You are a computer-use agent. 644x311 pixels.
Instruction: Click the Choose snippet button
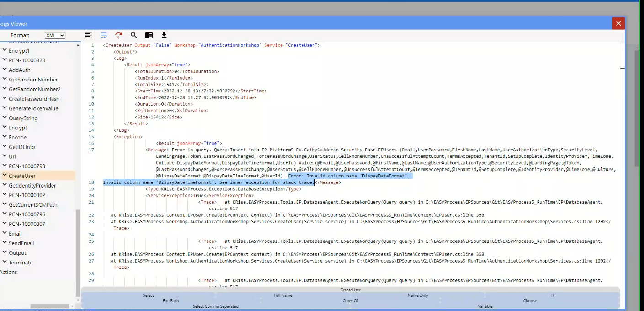coord(530,301)
